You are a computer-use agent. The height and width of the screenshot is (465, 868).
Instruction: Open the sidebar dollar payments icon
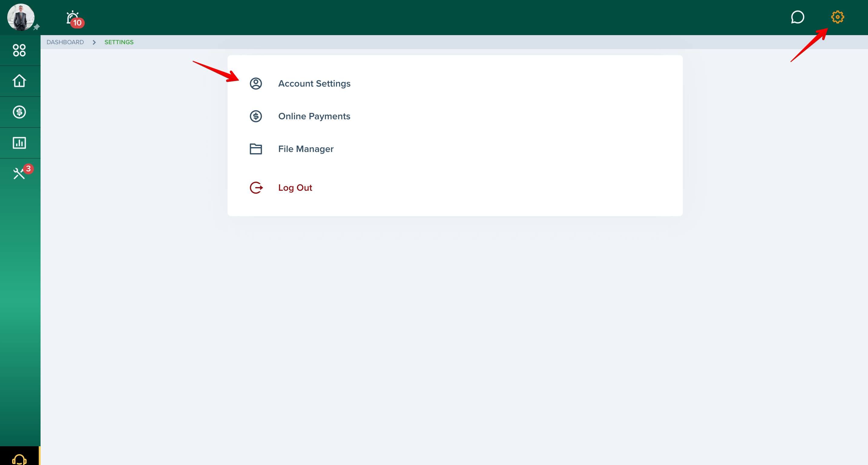[x=19, y=112]
